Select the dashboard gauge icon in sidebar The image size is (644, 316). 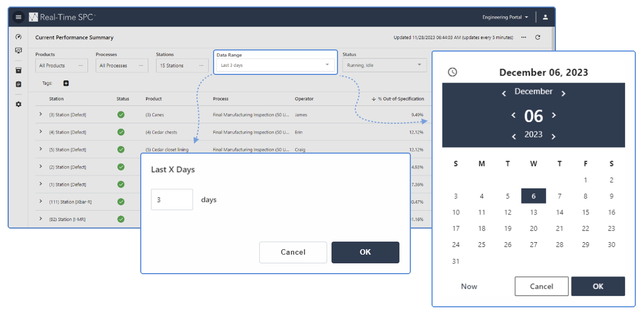(x=18, y=36)
